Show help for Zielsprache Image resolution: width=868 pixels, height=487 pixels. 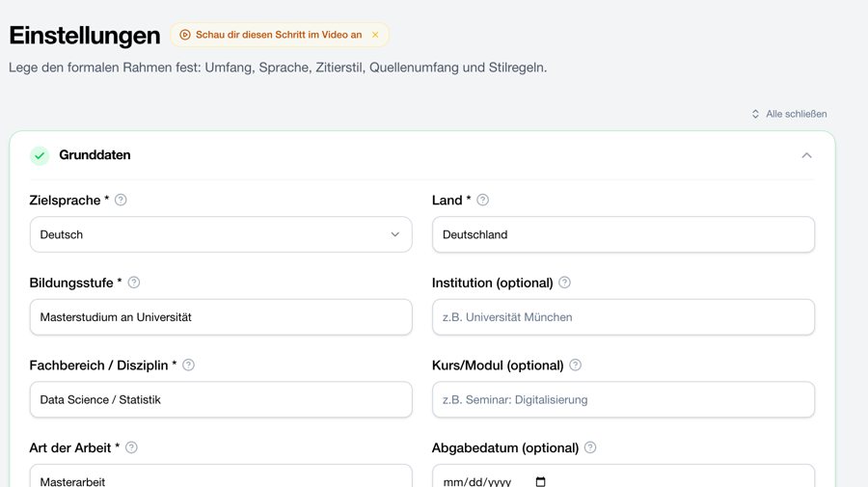coord(121,200)
